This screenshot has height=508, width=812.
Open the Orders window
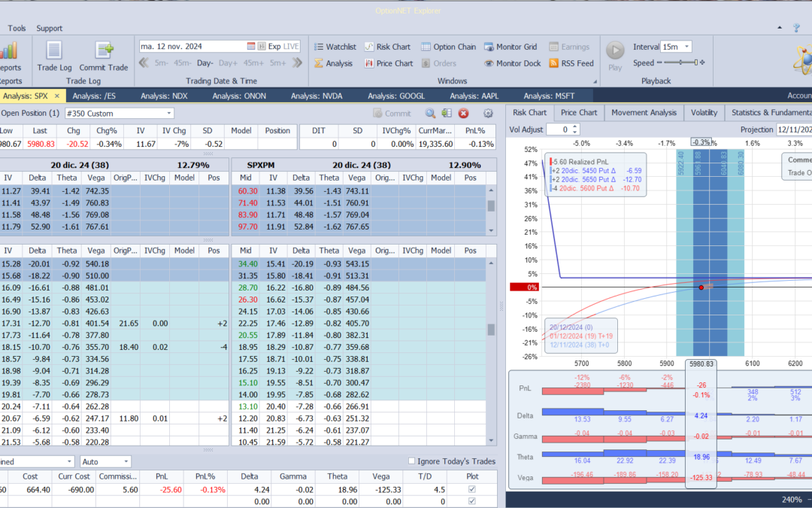[x=439, y=63]
